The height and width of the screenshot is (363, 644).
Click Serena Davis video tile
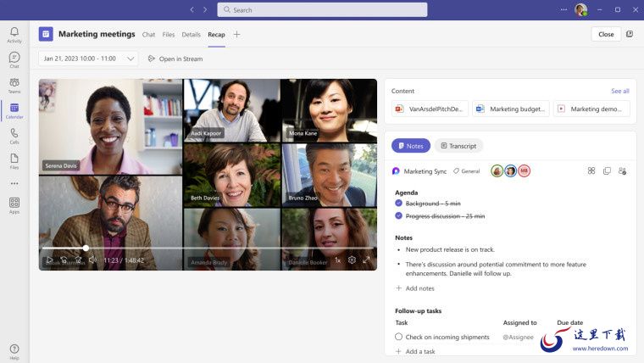coord(110,126)
